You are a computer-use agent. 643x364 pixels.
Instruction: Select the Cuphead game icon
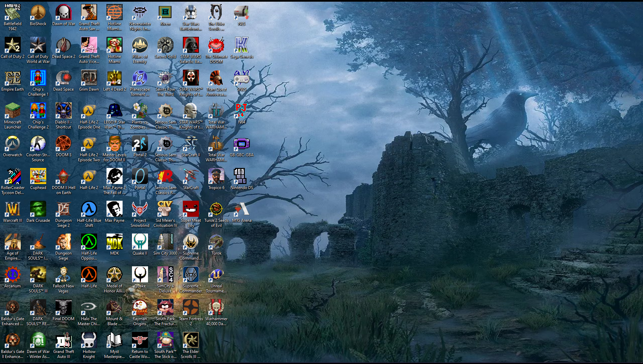[38, 177]
